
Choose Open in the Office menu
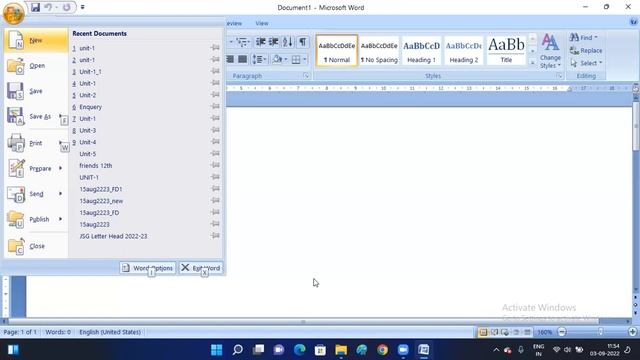click(x=36, y=66)
